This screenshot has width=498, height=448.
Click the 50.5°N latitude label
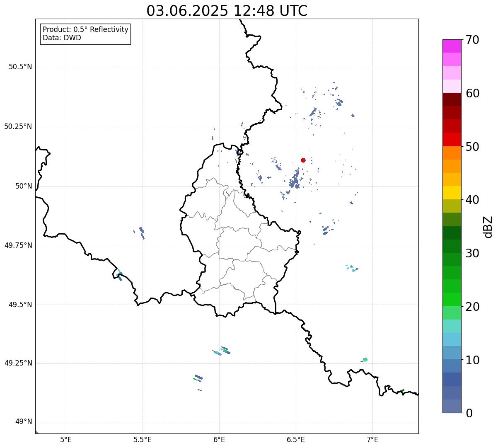[20, 67]
